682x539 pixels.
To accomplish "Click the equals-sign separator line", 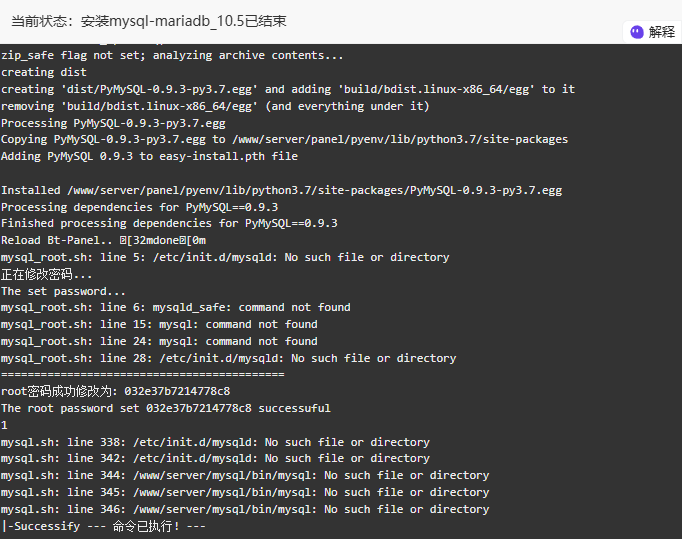I will [143, 375].
